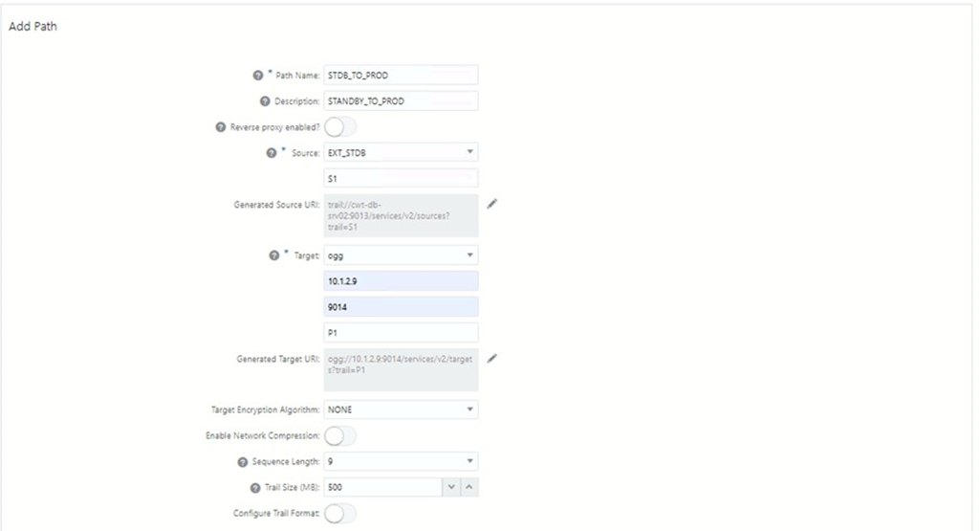
Task: Edit the Generated Source URI with pencil icon
Action: coord(492,204)
